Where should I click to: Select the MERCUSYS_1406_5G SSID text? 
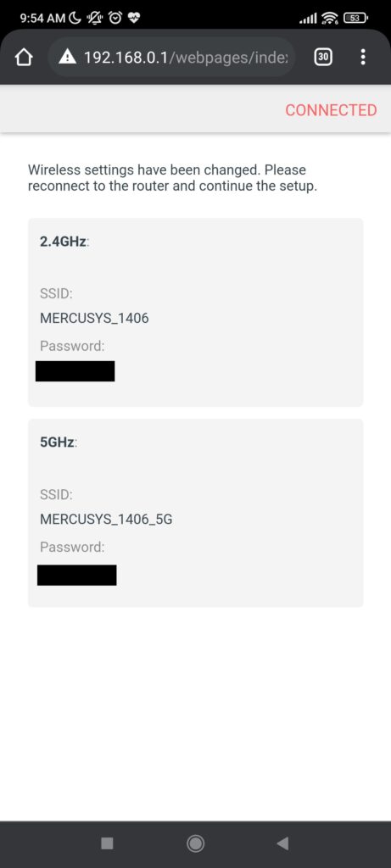(x=106, y=520)
